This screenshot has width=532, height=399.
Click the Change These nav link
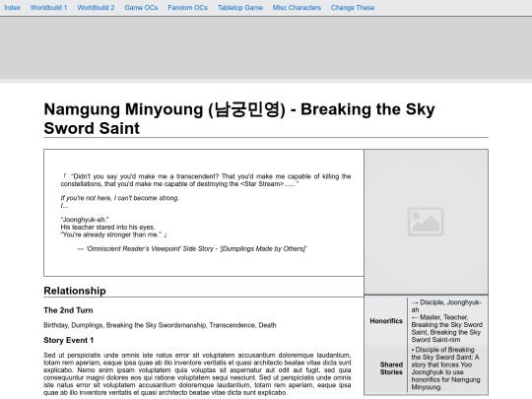(x=353, y=8)
